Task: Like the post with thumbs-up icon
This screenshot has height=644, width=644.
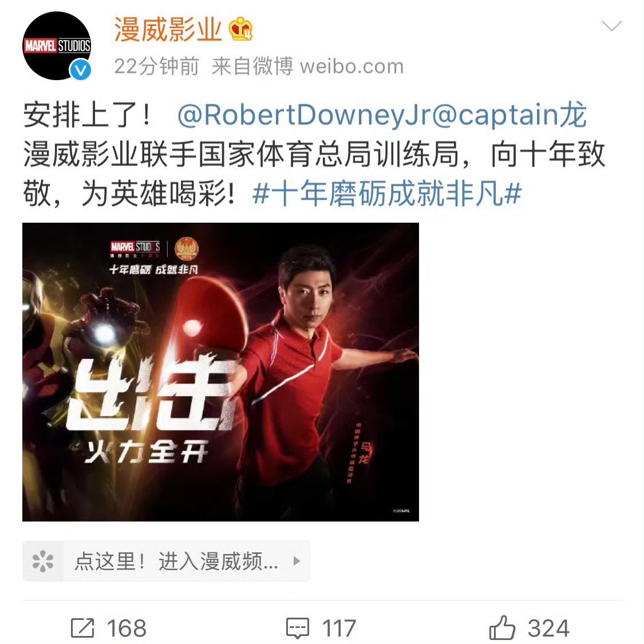Action: click(x=502, y=627)
